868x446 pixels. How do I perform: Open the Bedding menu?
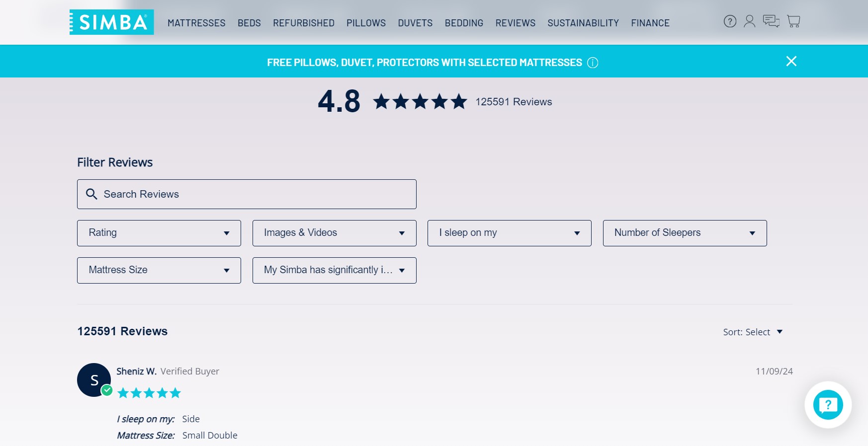(464, 23)
